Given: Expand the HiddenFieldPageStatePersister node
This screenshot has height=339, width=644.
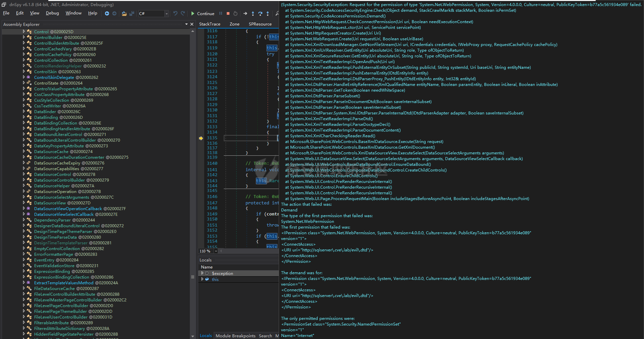Looking at the screenshot, I should click(24, 334).
